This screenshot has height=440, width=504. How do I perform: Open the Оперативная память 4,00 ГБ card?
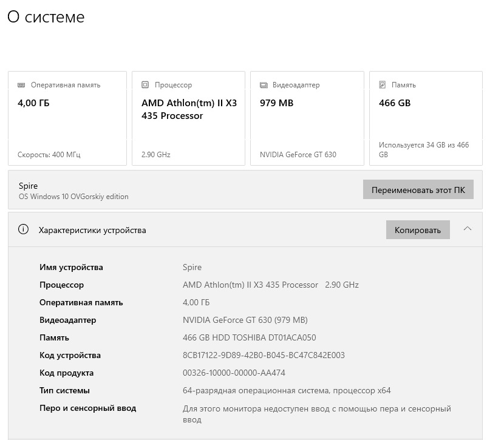click(x=67, y=118)
